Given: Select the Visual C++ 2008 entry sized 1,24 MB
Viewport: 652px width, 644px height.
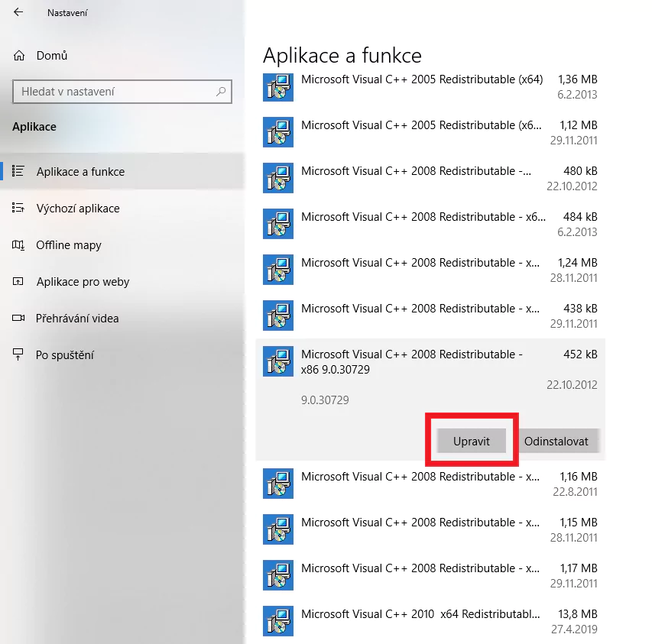Looking at the screenshot, I should pyautogui.click(x=430, y=270).
